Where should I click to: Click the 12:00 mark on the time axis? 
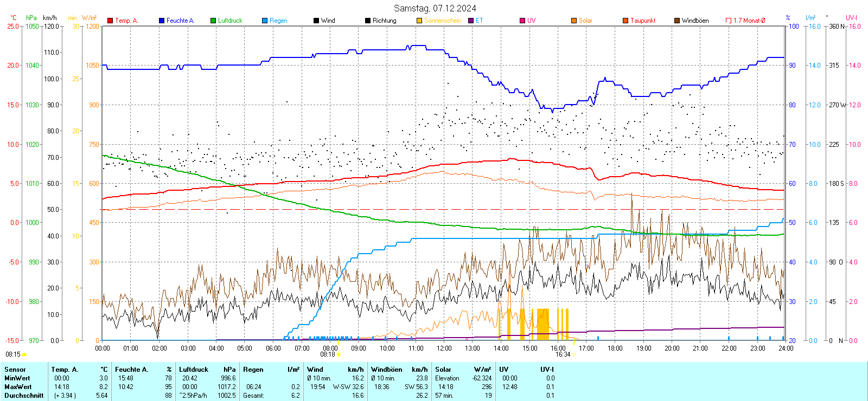pyautogui.click(x=444, y=348)
